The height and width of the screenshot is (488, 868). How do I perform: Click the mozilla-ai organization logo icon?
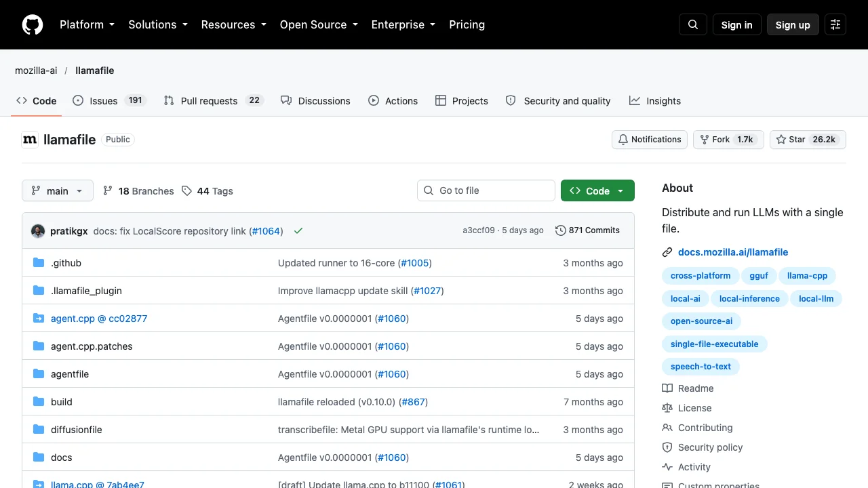click(x=30, y=140)
